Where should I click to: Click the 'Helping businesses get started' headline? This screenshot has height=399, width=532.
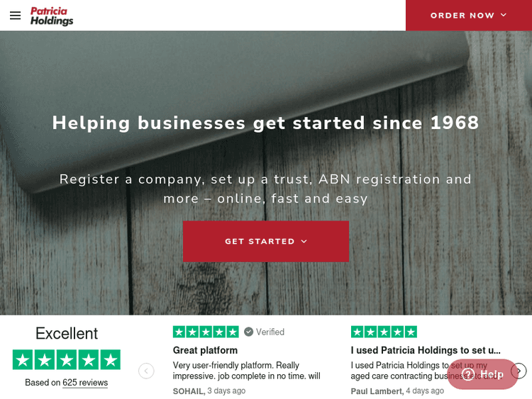(265, 123)
